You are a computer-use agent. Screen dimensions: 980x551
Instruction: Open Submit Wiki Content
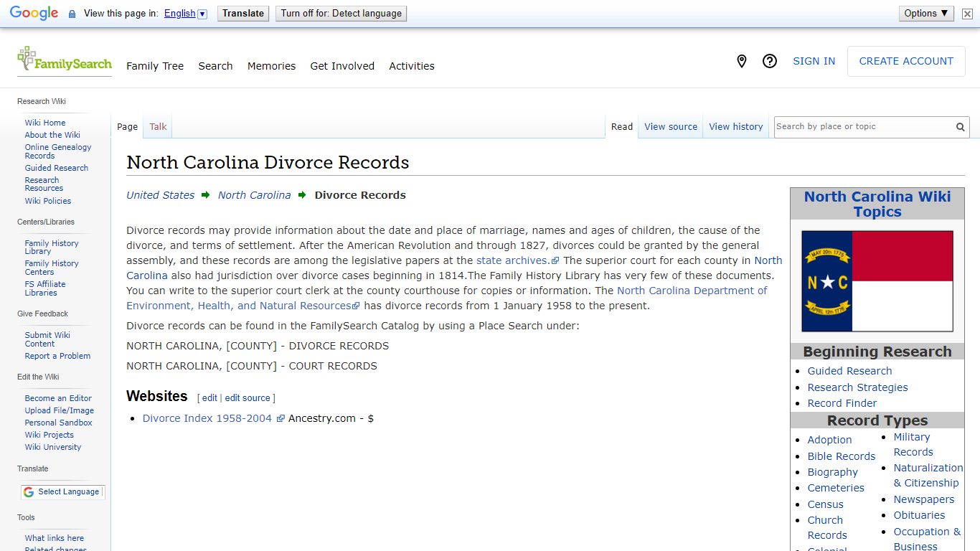(x=47, y=339)
